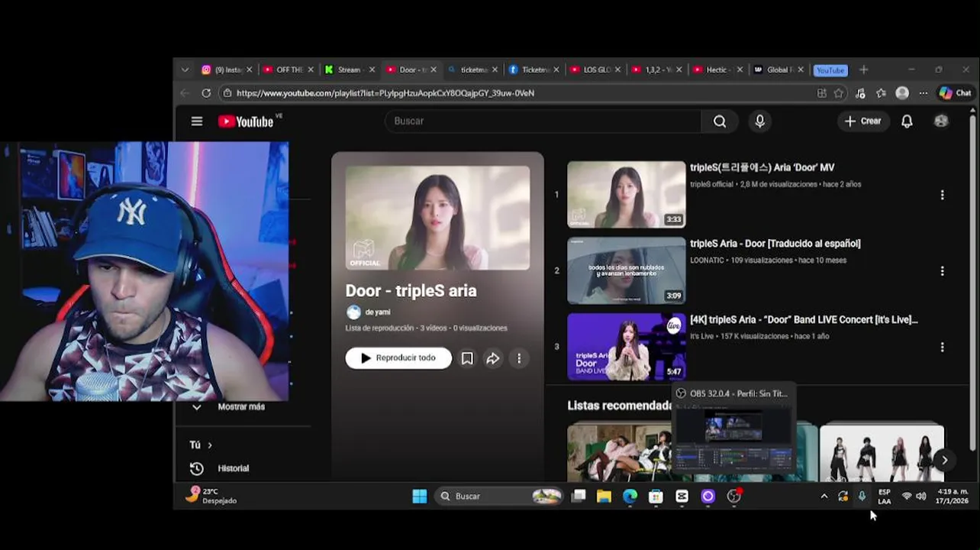
Task: Start voice search with the microphone icon
Action: click(759, 121)
